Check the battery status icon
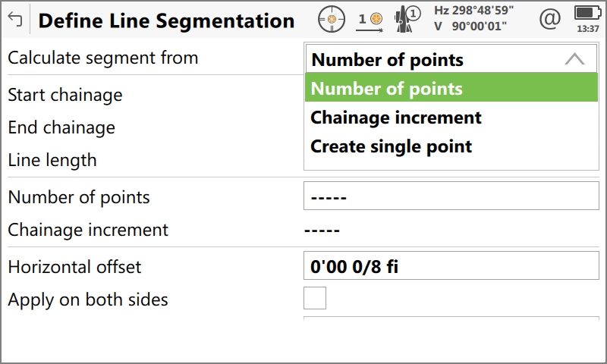The width and height of the screenshot is (607, 364). tap(587, 13)
